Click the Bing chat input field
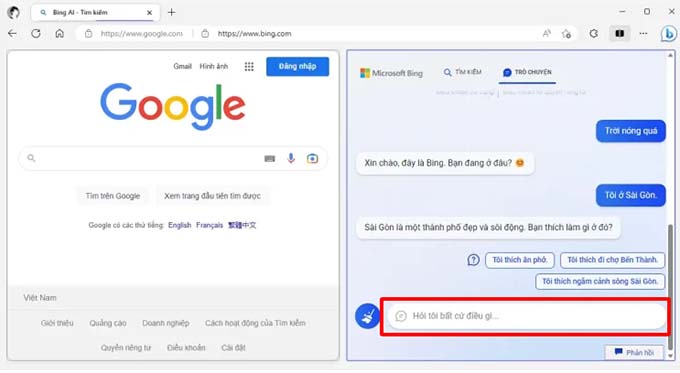680x373 pixels. 526,316
